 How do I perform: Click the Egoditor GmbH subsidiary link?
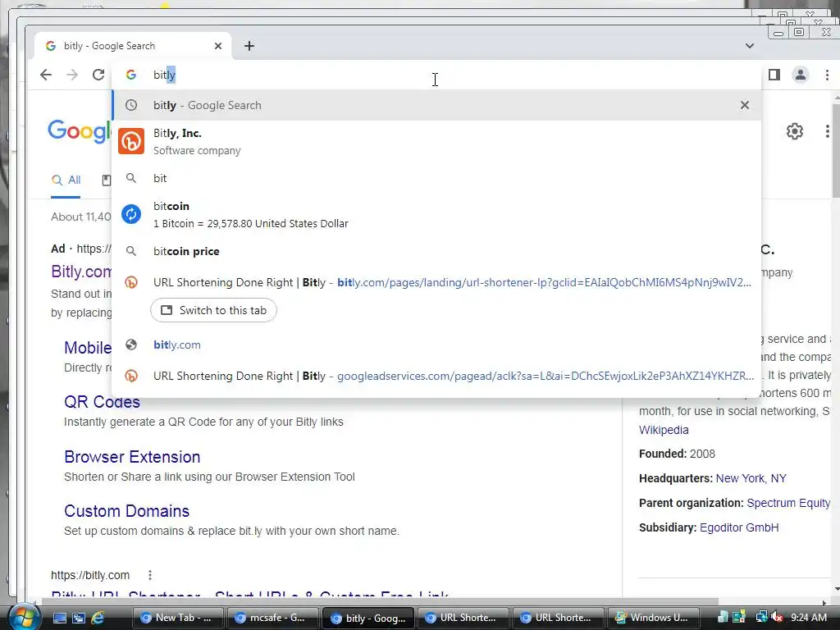739,527
